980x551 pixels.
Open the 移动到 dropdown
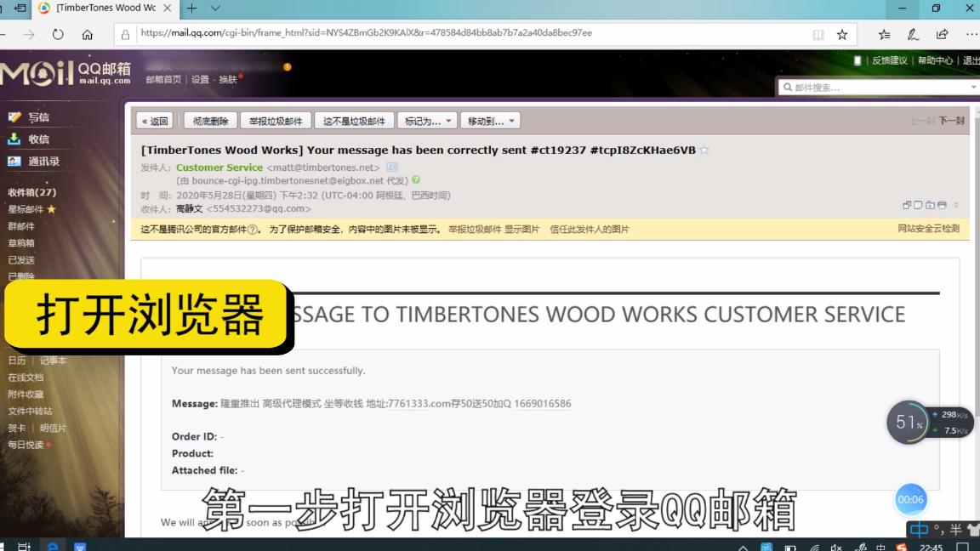[491, 122]
